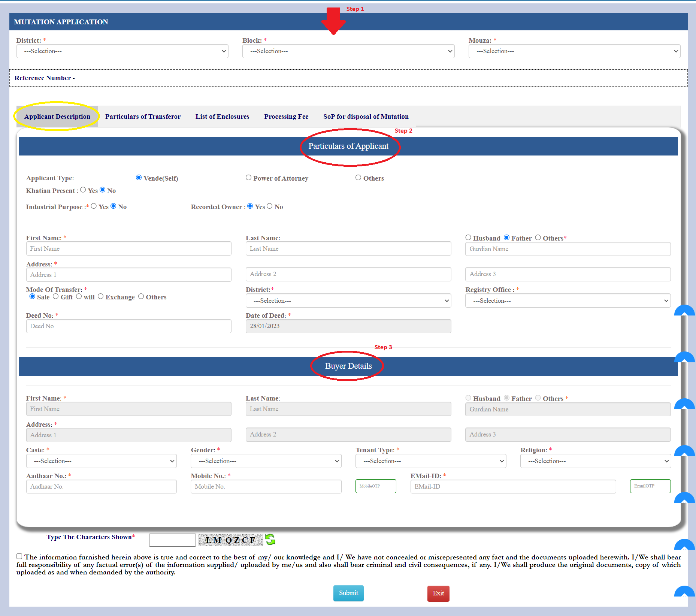Tick the information declaration checkbox
The height and width of the screenshot is (616, 696).
[x=19, y=556]
